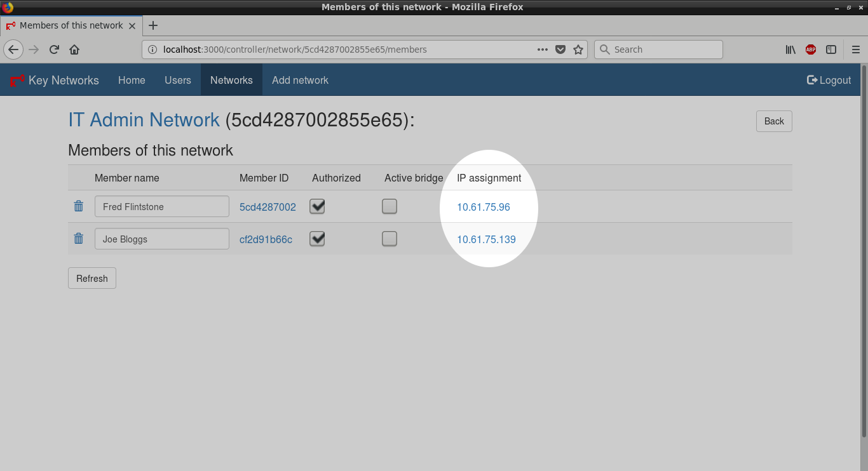868x471 pixels.
Task: Edit the Joe Bloggs name field
Action: click(161, 239)
